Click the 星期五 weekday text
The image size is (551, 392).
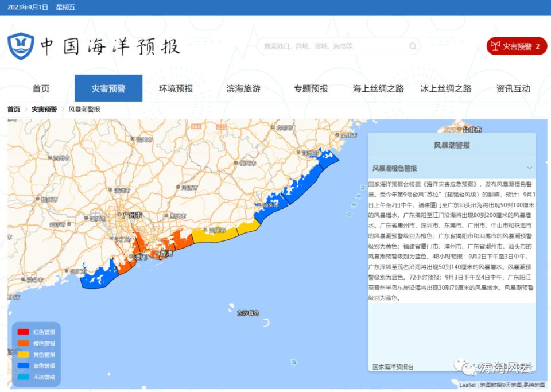pyautogui.click(x=65, y=7)
